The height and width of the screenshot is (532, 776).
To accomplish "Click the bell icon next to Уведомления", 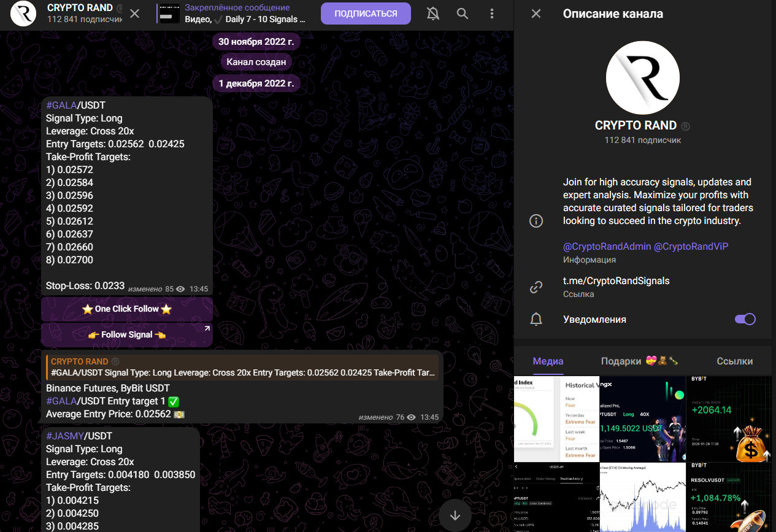I will pos(536,319).
